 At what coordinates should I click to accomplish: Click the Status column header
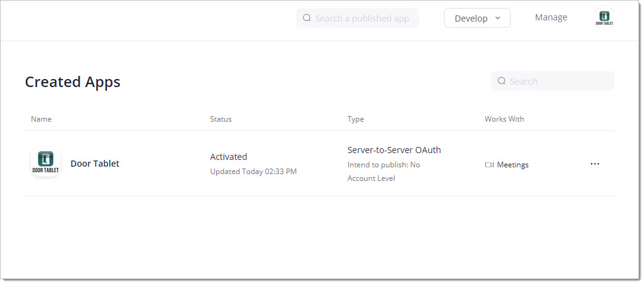(x=220, y=119)
